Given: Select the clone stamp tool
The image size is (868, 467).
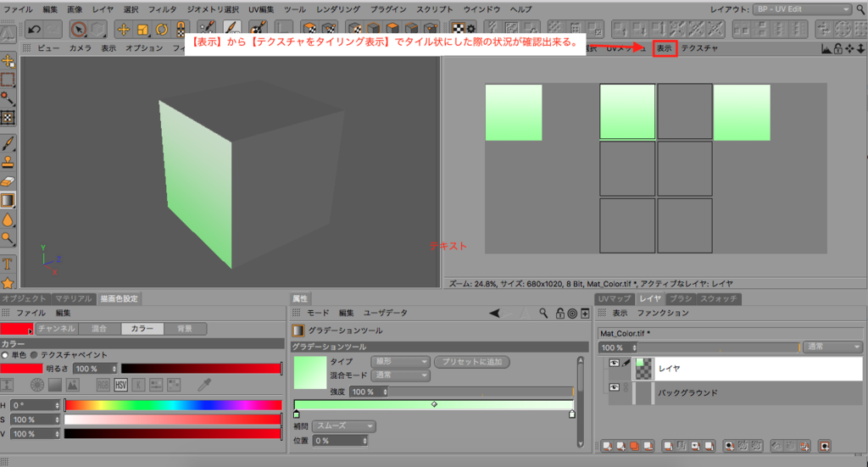Looking at the screenshot, I should coord(8,162).
